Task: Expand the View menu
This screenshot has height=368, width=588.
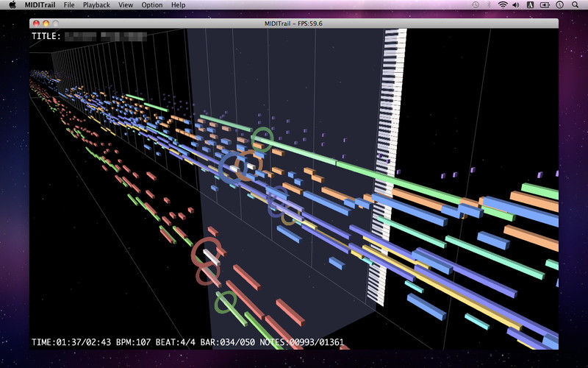Action: pyautogui.click(x=126, y=5)
